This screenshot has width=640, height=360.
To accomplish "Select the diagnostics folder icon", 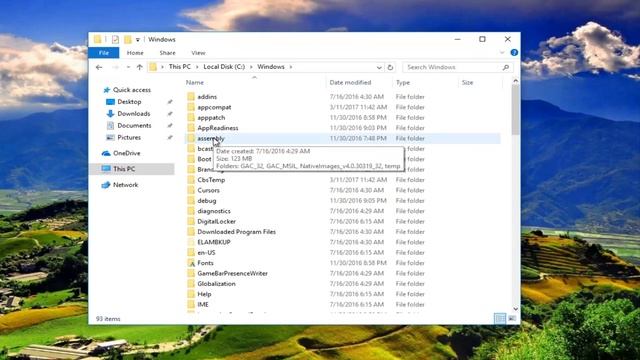I will (191, 211).
